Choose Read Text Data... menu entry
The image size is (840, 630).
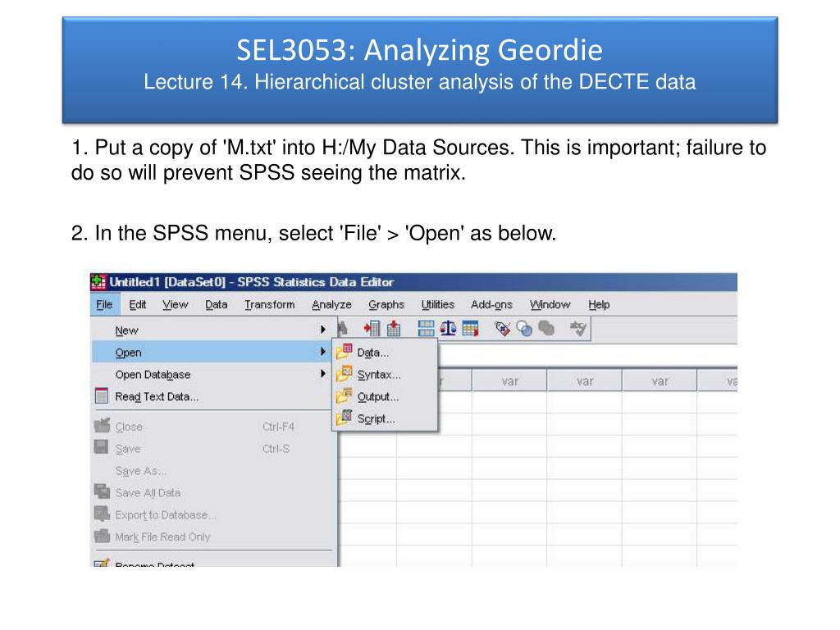click(x=215, y=396)
